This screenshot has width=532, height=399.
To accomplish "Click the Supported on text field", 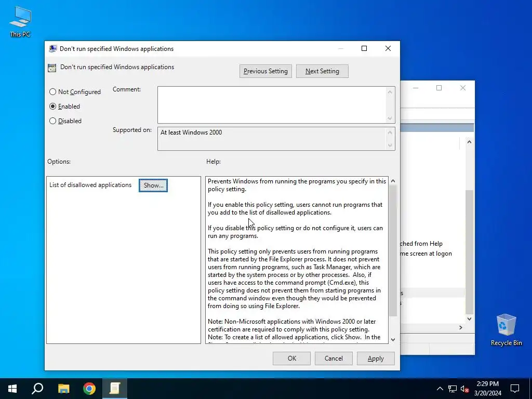I will (272, 138).
